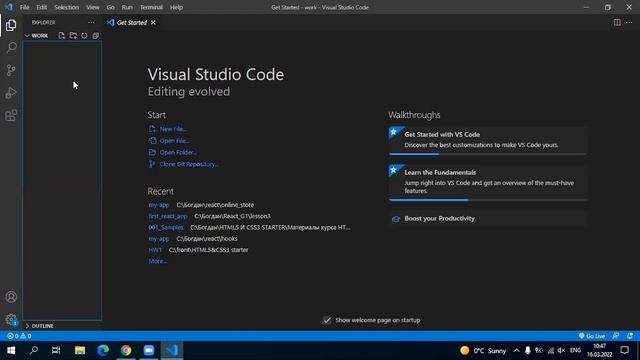Open the Selection menu
This screenshot has width=640, height=360.
(67, 7)
